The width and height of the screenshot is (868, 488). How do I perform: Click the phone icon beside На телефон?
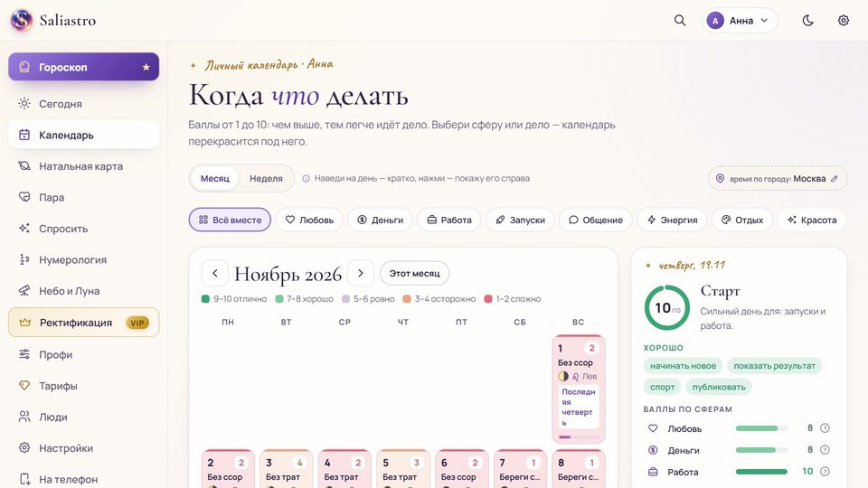pyautogui.click(x=24, y=479)
